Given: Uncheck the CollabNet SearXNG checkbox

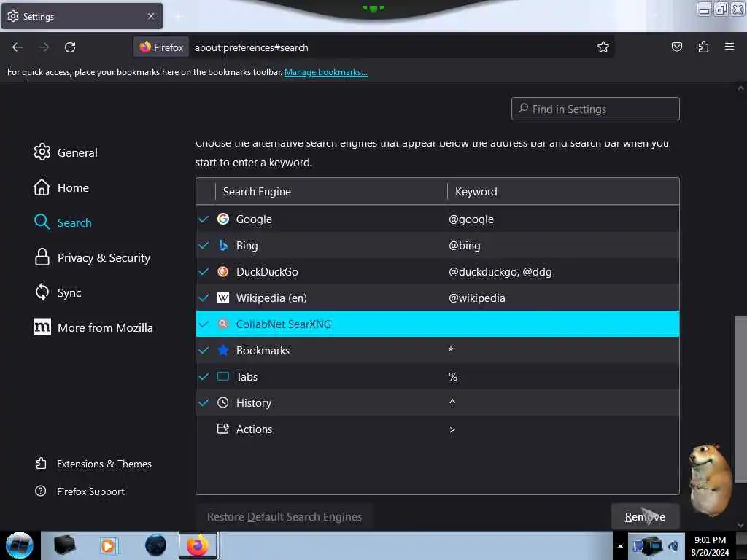Looking at the screenshot, I should click(x=204, y=324).
